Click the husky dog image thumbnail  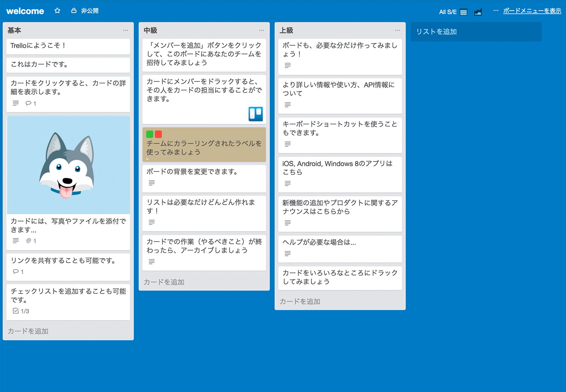(68, 165)
